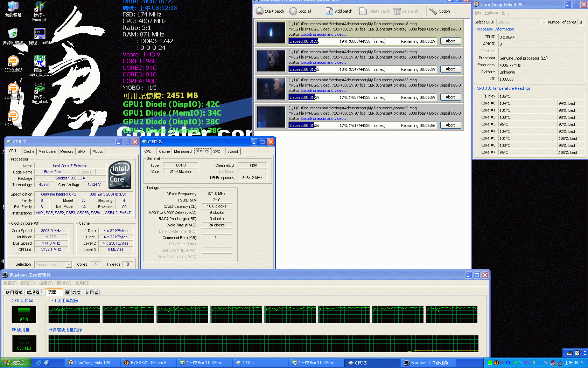Click the EVEREST icon in system tray
This screenshot has height=368, width=588.
(496, 363)
